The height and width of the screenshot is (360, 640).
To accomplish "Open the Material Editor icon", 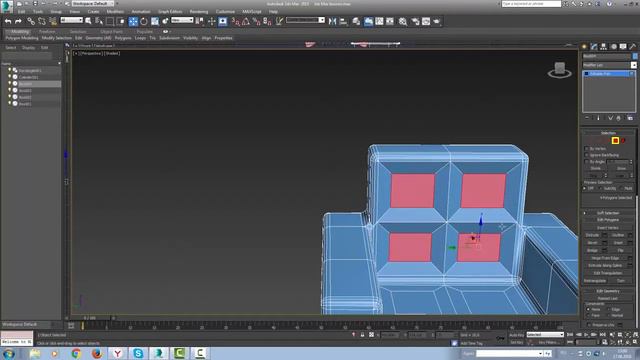I will pos(403,21).
